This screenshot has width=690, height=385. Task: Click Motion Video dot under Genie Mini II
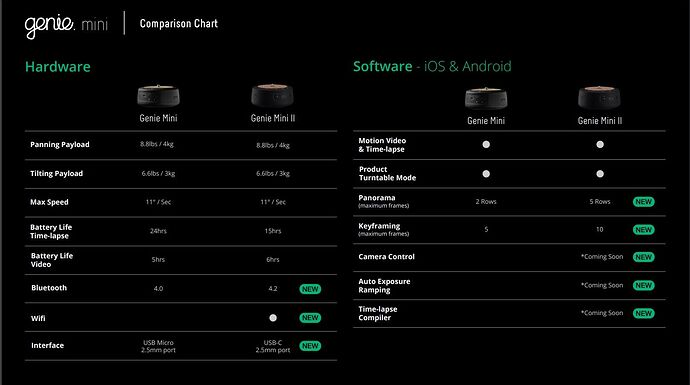tap(600, 144)
